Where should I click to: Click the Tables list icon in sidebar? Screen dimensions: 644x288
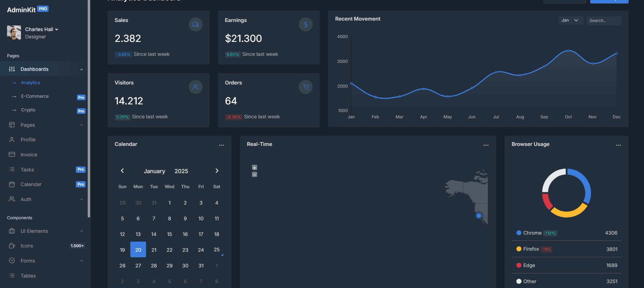click(12, 275)
